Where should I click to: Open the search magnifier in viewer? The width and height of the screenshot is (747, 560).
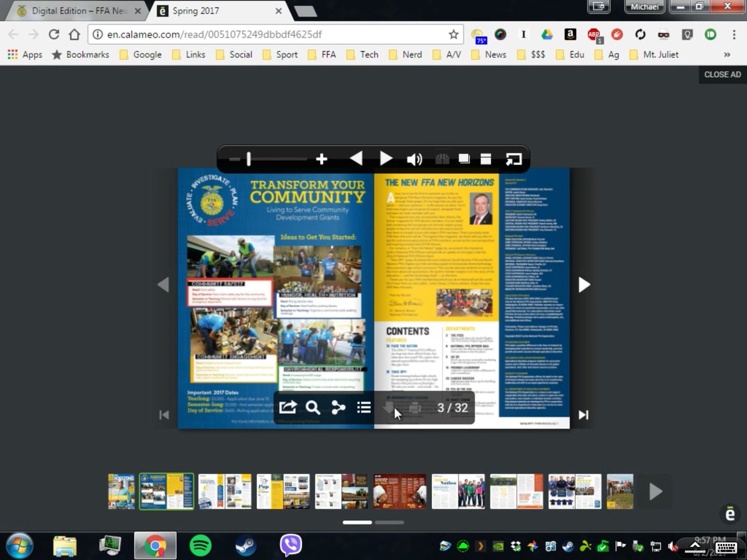[313, 408]
